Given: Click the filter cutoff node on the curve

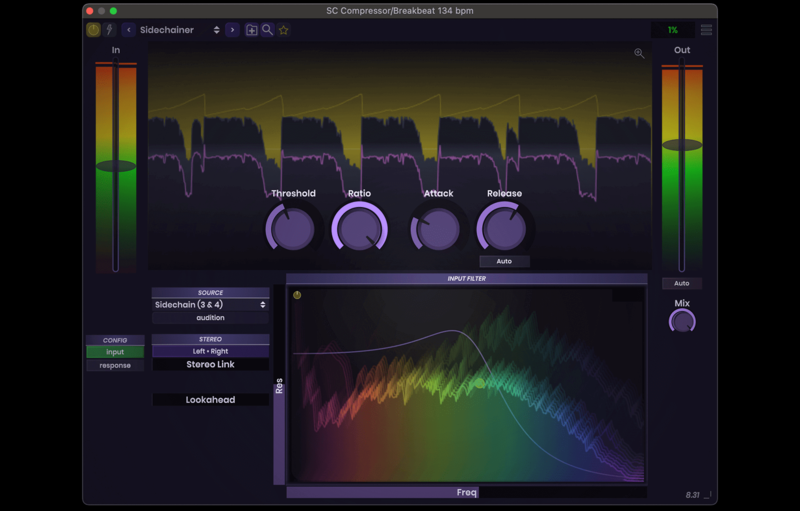Looking at the screenshot, I should pos(480,383).
